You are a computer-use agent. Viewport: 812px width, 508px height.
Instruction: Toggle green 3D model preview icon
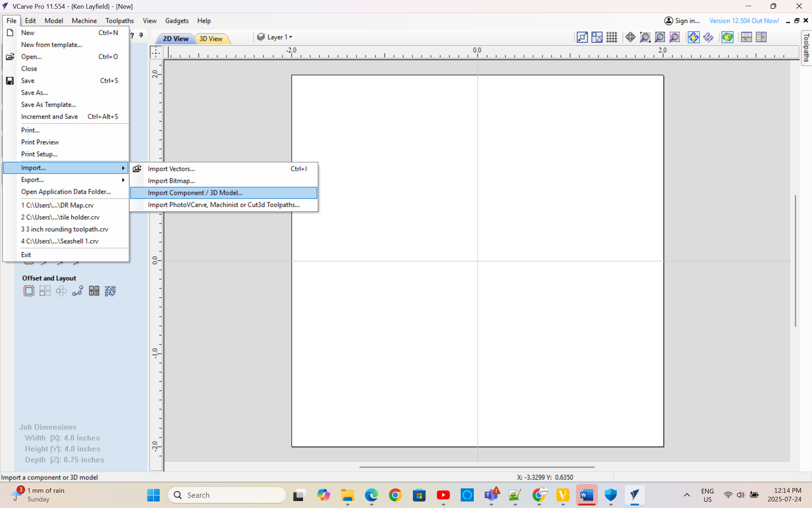(727, 37)
